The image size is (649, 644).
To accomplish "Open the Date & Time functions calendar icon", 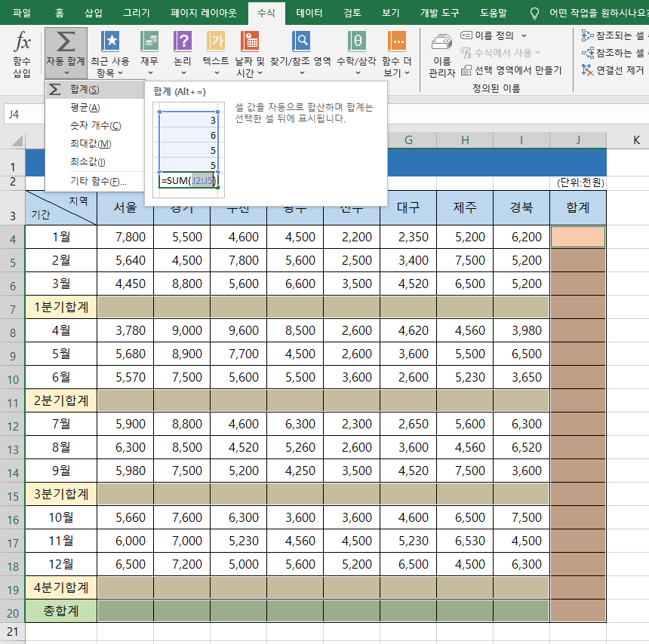I will (x=250, y=41).
